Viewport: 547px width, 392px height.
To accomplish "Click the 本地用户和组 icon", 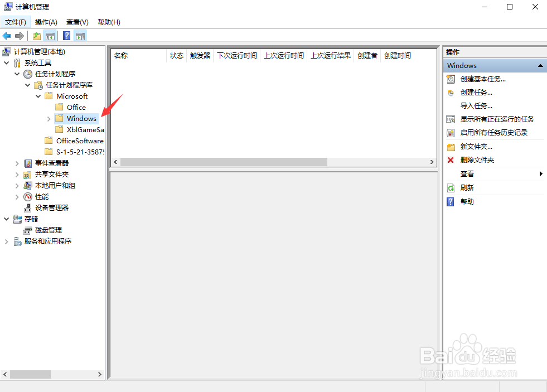I will coord(28,186).
